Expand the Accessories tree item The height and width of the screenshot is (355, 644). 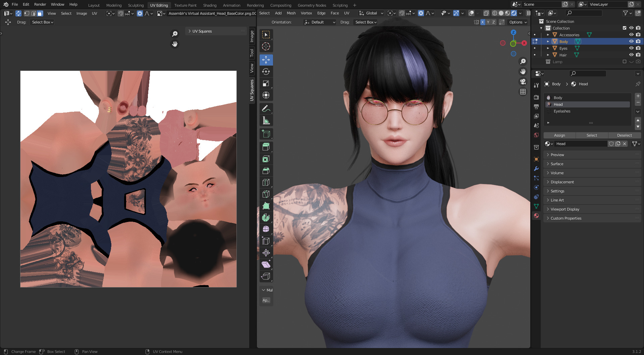[x=548, y=35]
